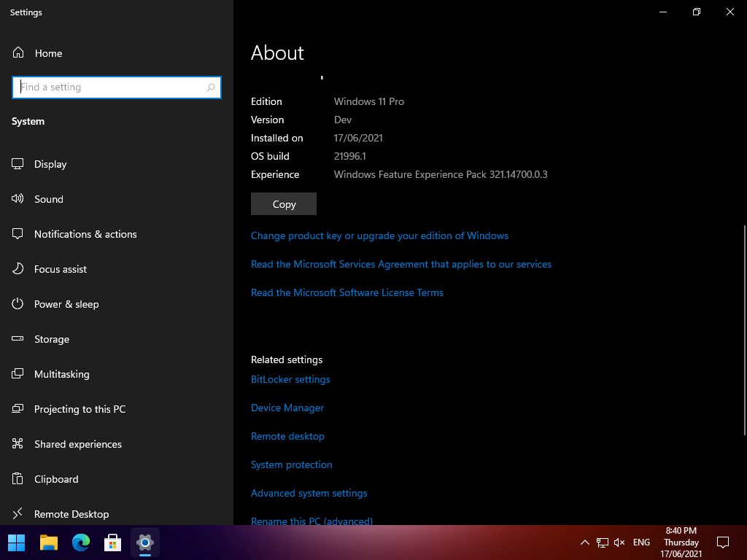Image resolution: width=747 pixels, height=560 pixels.
Task: Click the network icon in system tray
Action: tap(602, 542)
